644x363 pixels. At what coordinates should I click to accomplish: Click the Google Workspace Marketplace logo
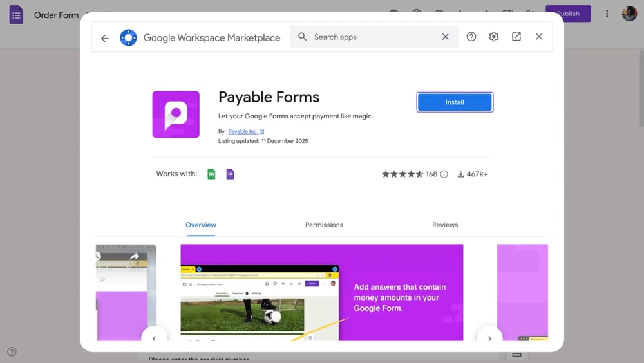tap(129, 37)
